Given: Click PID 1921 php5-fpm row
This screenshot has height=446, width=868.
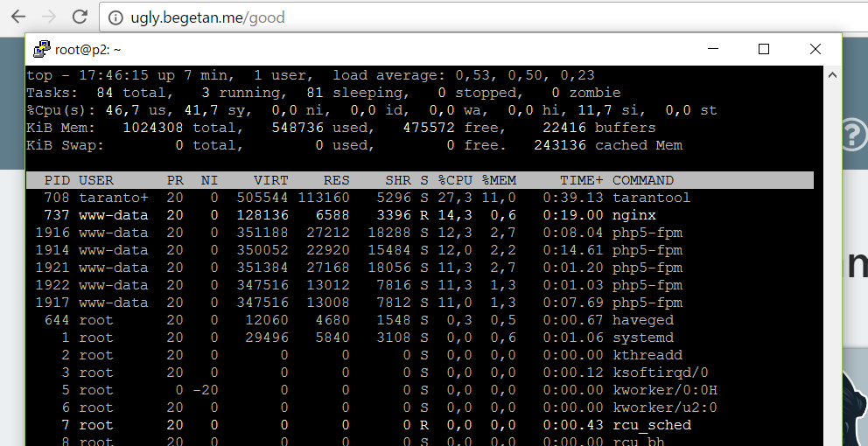Looking at the screenshot, I should (420, 268).
